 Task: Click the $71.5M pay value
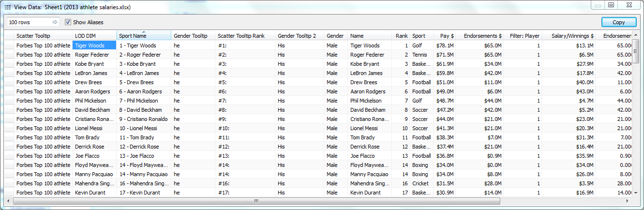click(x=445, y=55)
